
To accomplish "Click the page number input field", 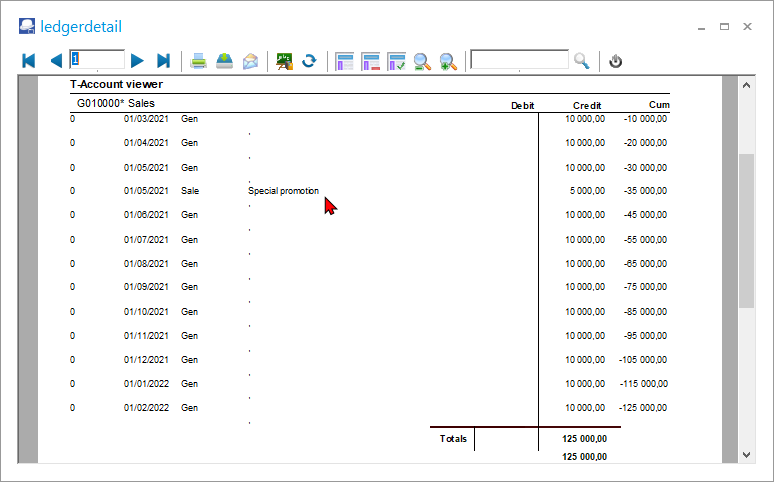I will pyautogui.click(x=96, y=60).
